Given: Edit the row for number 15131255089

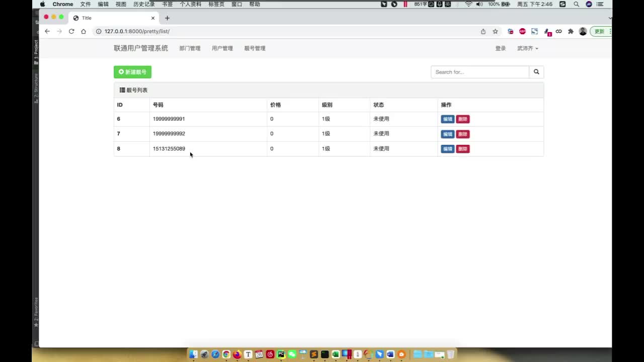Looking at the screenshot, I should (447, 149).
